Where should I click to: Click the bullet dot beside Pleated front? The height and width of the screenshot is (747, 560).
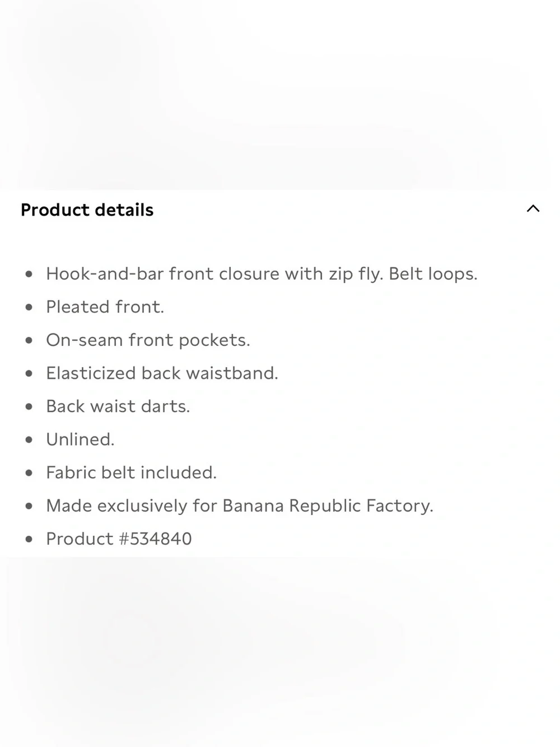tap(29, 307)
